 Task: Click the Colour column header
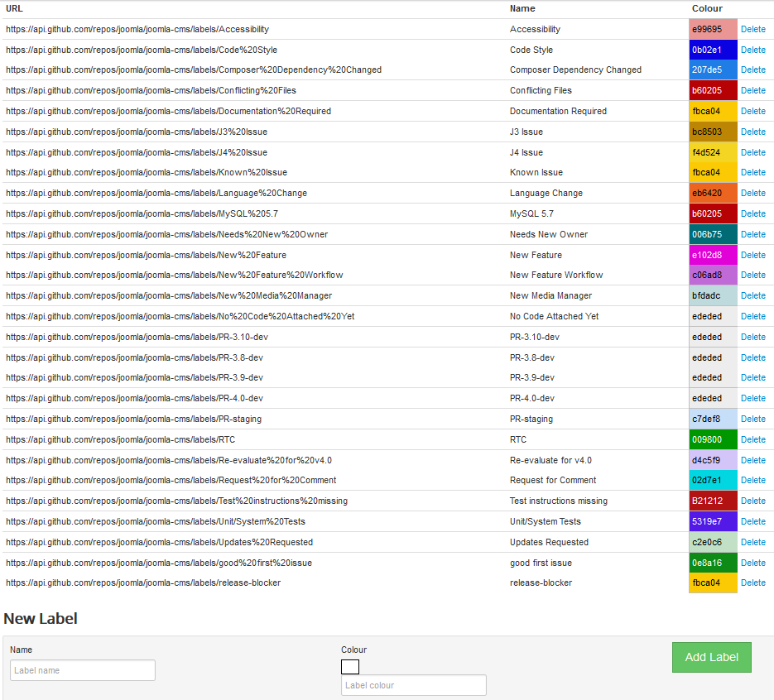pyautogui.click(x=707, y=8)
